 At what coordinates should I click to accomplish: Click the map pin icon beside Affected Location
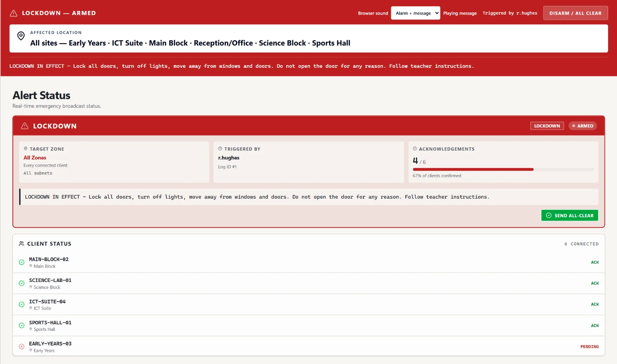[x=21, y=36]
